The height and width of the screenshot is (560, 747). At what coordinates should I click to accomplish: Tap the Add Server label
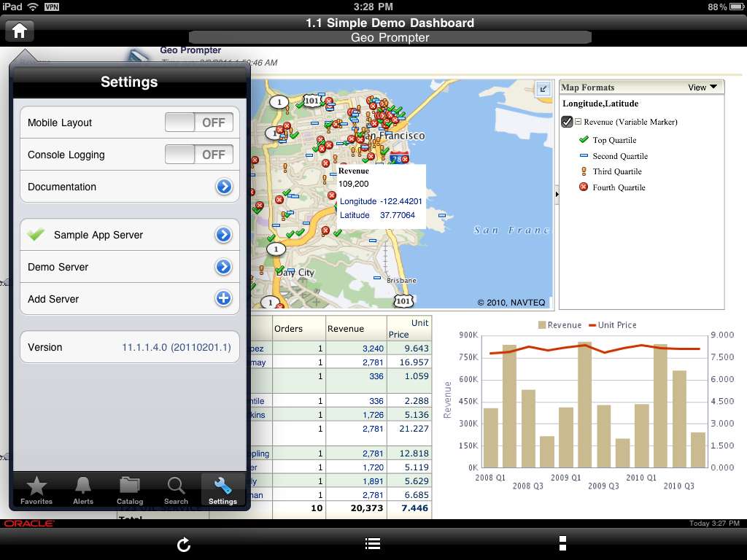click(x=53, y=299)
